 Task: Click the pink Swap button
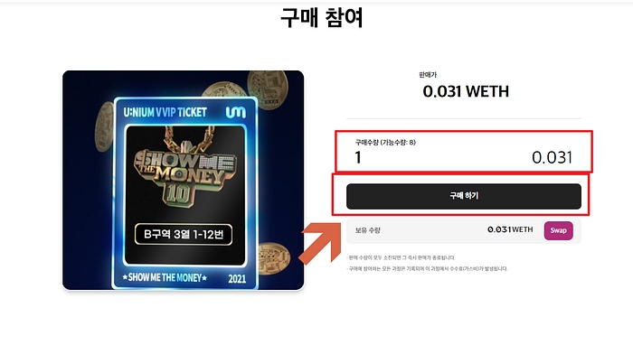[558, 230]
